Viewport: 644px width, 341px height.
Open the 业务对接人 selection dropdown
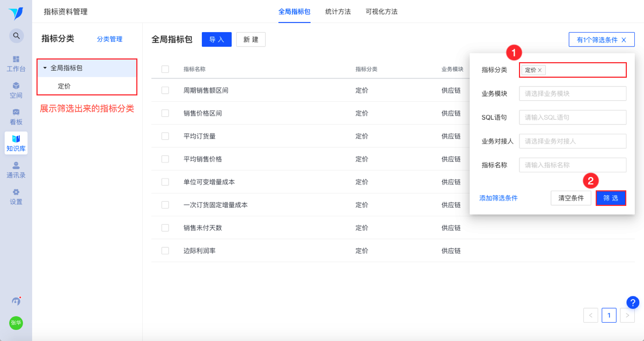click(x=573, y=141)
